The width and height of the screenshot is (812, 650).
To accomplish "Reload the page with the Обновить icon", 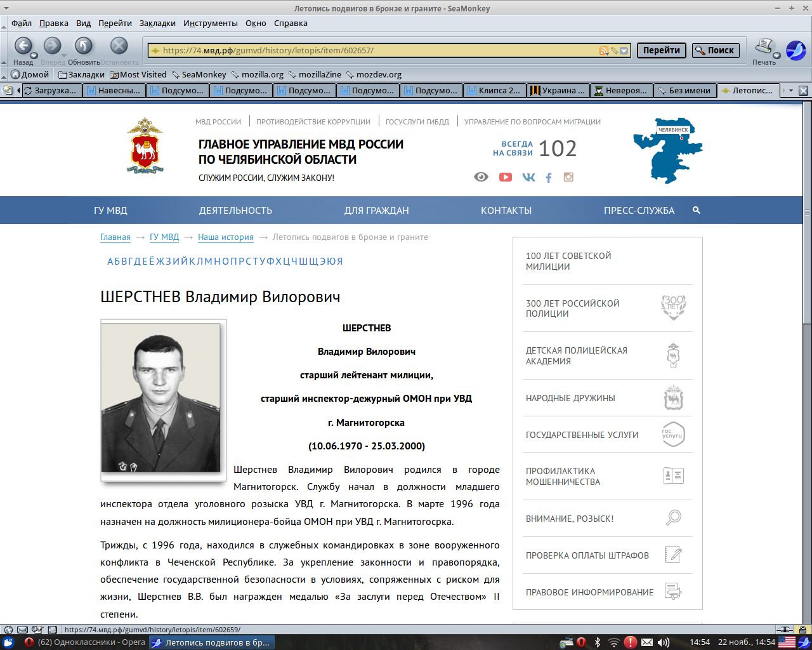I will 82,46.
